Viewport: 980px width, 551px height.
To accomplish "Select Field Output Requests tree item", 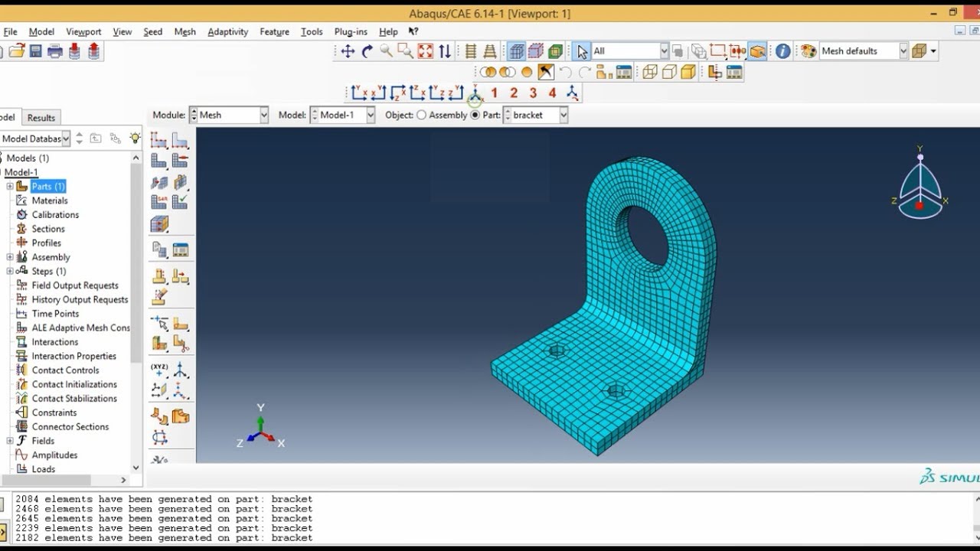I will coord(75,285).
